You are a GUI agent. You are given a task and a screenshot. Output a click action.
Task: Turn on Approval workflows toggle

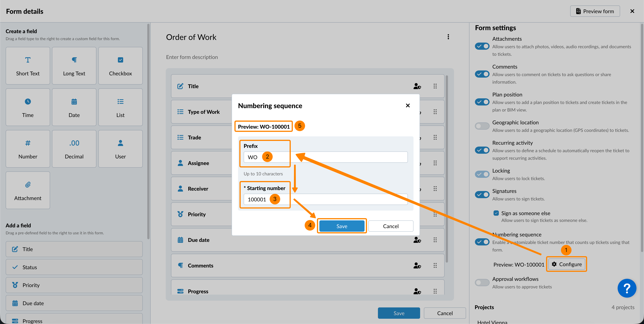pyautogui.click(x=482, y=283)
